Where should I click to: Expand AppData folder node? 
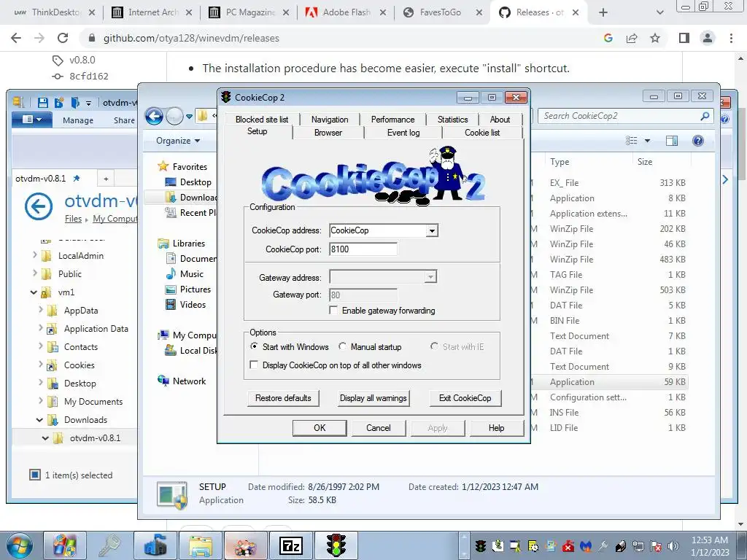click(x=41, y=310)
